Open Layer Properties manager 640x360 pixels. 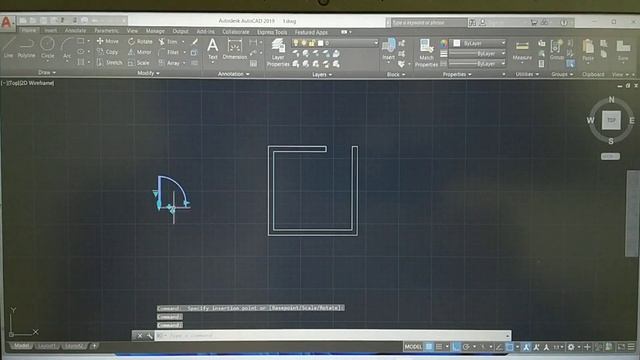click(x=278, y=52)
